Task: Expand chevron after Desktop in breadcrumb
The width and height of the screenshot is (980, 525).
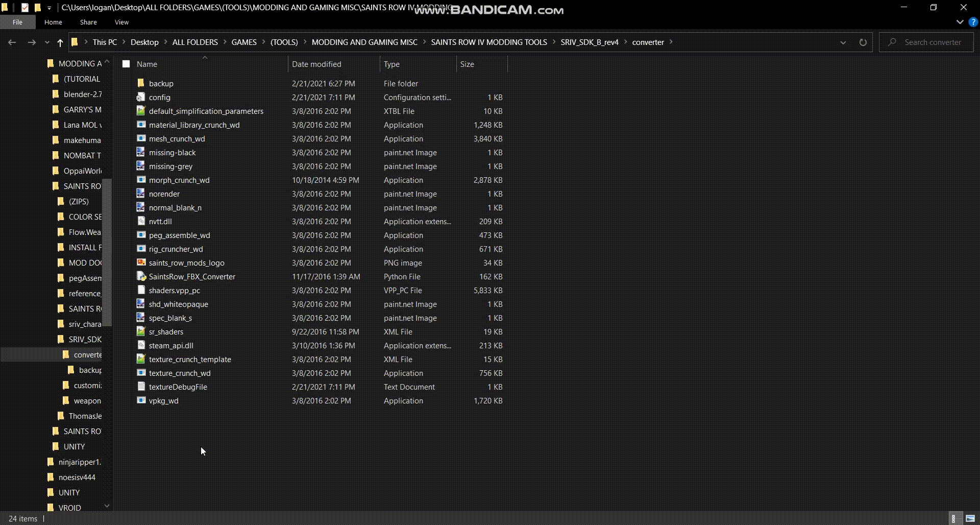Action: coord(165,42)
